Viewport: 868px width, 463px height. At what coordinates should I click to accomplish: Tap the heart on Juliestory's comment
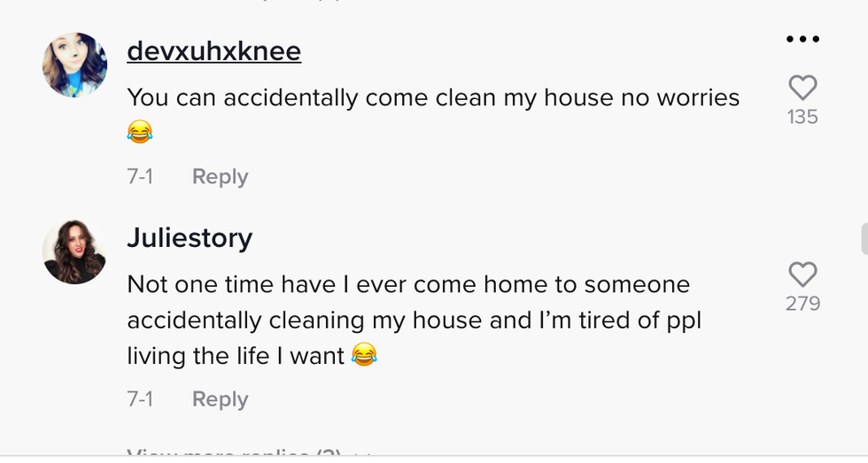(x=802, y=274)
